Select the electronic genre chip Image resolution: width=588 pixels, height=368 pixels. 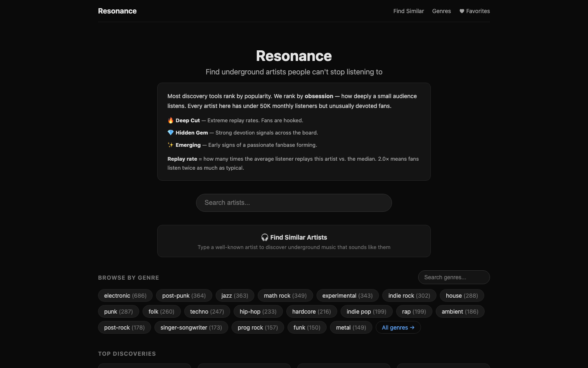125,296
